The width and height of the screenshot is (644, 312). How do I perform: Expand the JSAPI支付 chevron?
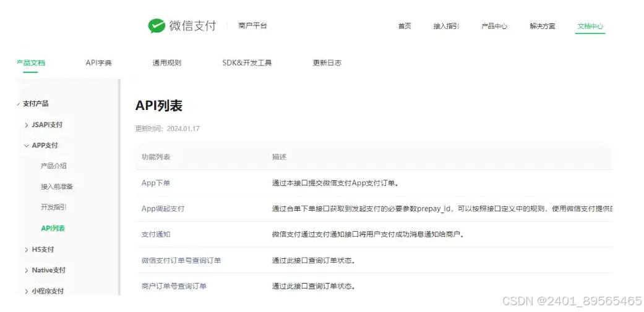point(27,125)
